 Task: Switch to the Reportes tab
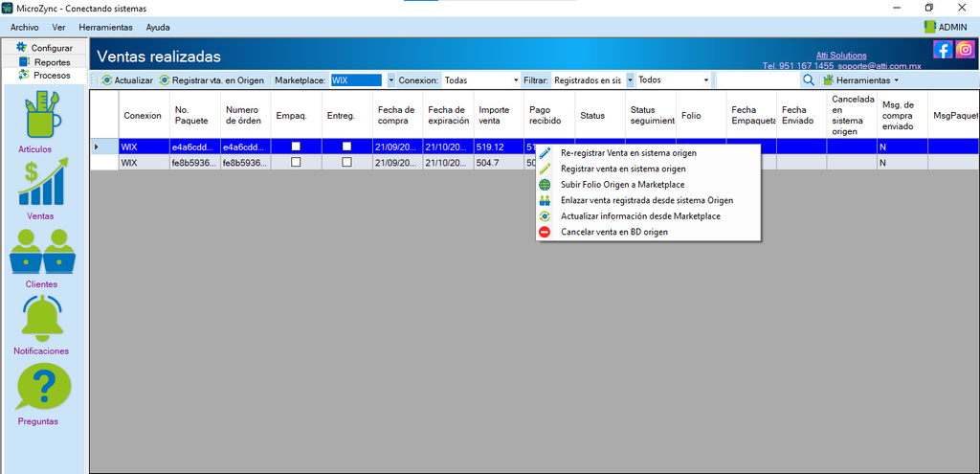pyautogui.click(x=44, y=62)
